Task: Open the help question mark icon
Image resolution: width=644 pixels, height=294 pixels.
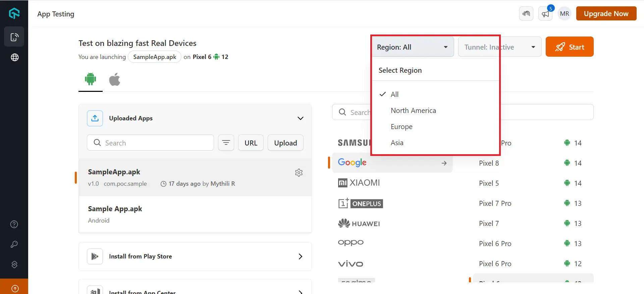Action: click(x=14, y=224)
